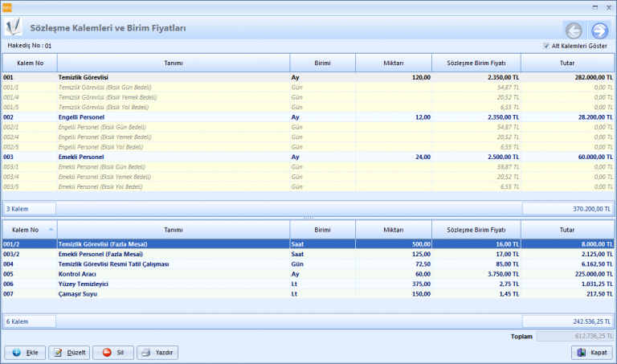The image size is (617, 364).
Task: Click the Ekle add button
Action: tap(25, 353)
